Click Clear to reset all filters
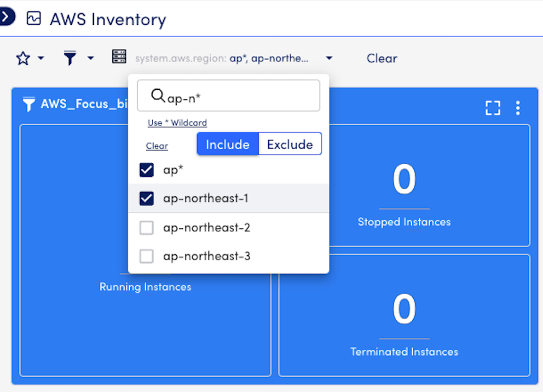The height and width of the screenshot is (392, 543). [381, 58]
